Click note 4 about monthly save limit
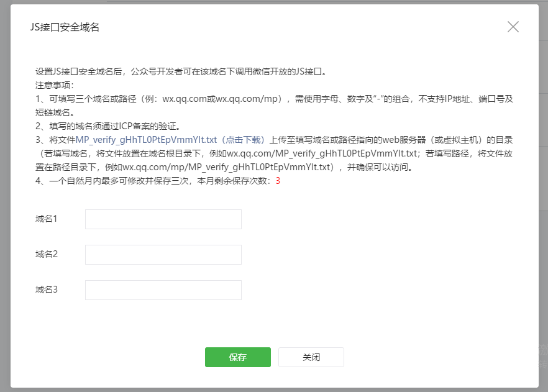 click(x=158, y=181)
